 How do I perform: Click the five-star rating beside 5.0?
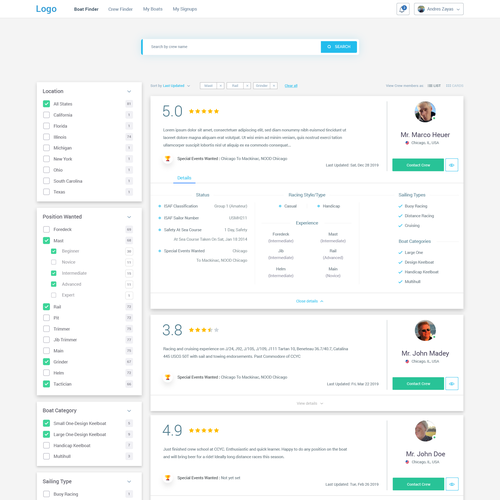tap(204, 111)
